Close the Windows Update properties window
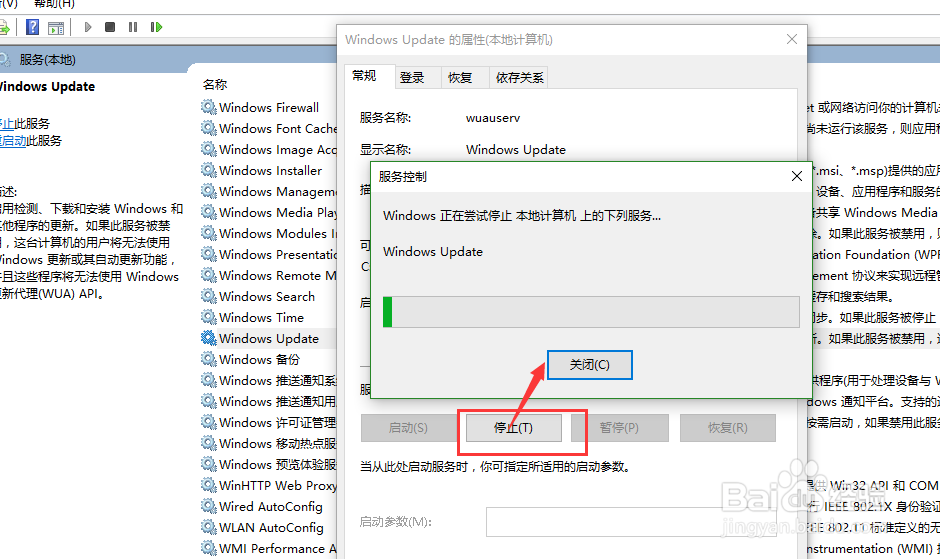The image size is (940, 559). pyautogui.click(x=792, y=39)
